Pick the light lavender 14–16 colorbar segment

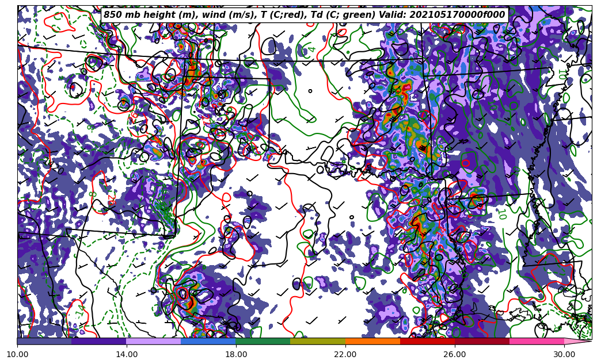[x=154, y=341]
